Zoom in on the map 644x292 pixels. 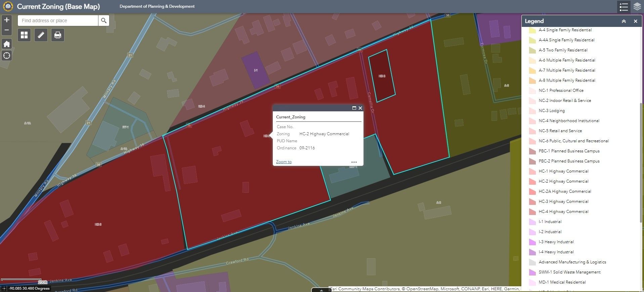pos(7,20)
